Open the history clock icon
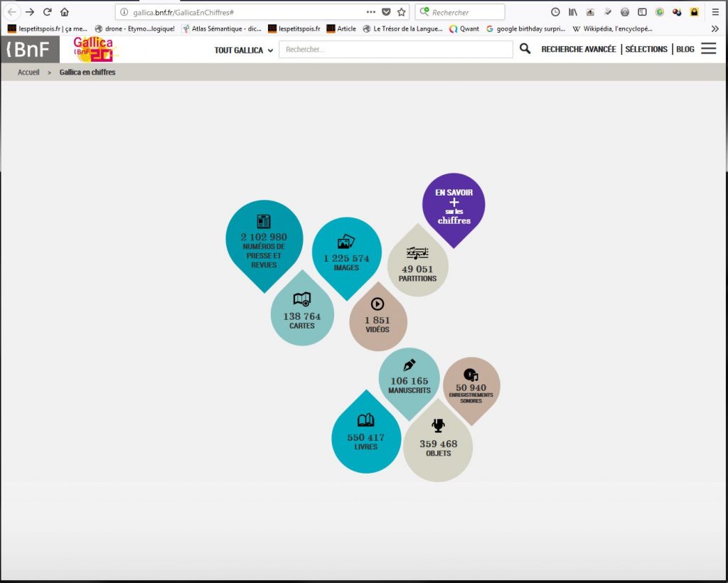The image size is (728, 583). [x=555, y=12]
